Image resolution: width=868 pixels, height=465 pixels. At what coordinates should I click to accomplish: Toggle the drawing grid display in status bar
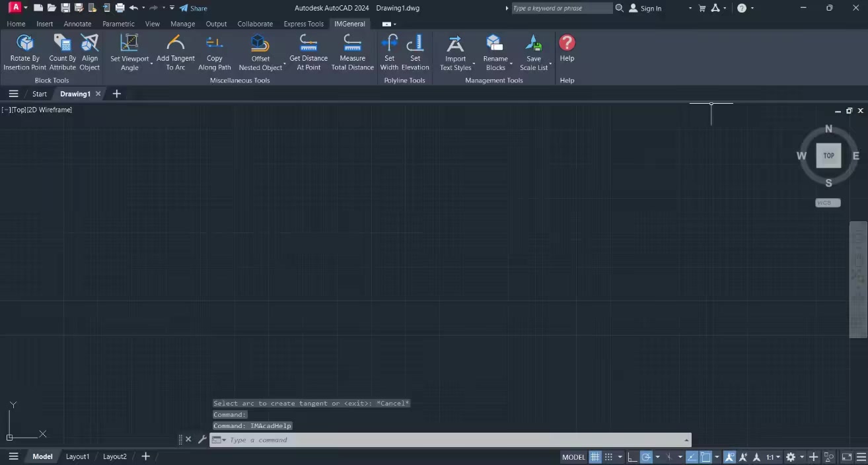(x=595, y=457)
